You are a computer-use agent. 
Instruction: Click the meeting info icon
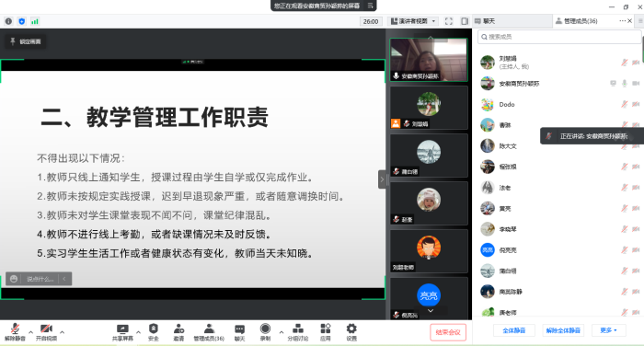tap(8, 21)
